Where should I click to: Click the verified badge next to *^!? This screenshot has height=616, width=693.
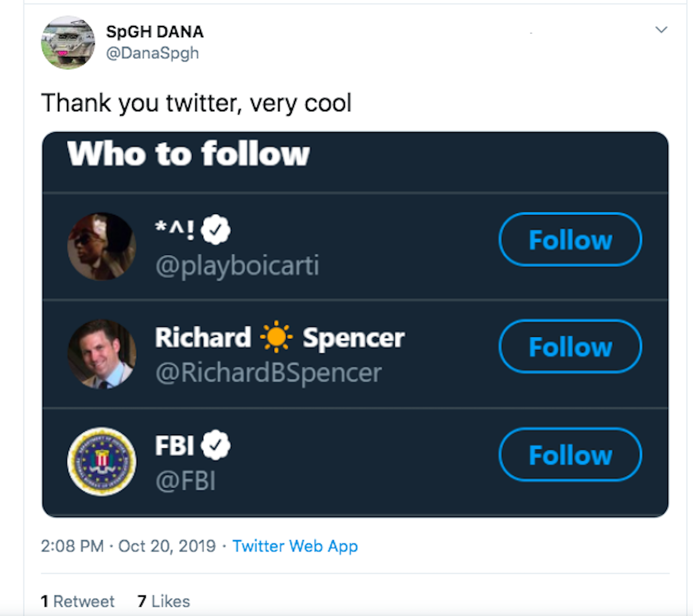coord(216,229)
